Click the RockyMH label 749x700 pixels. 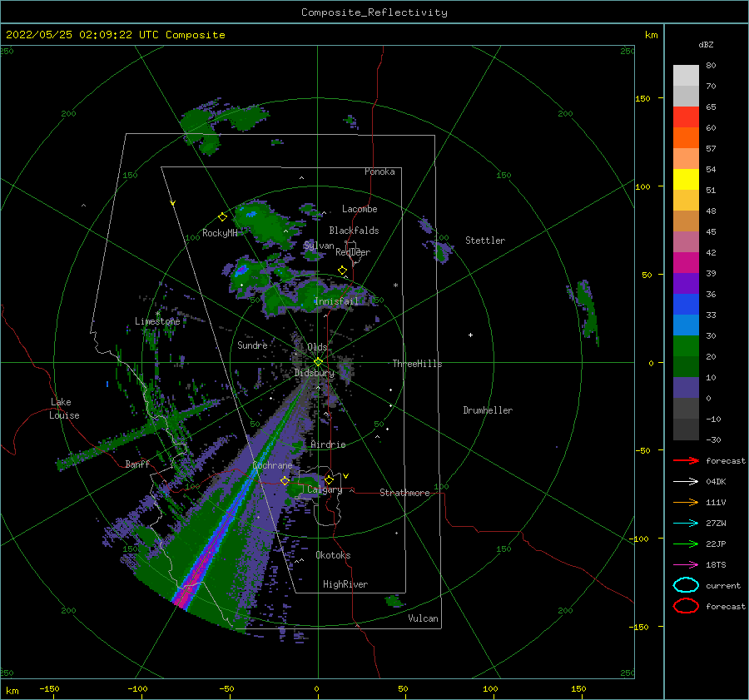click(x=220, y=233)
